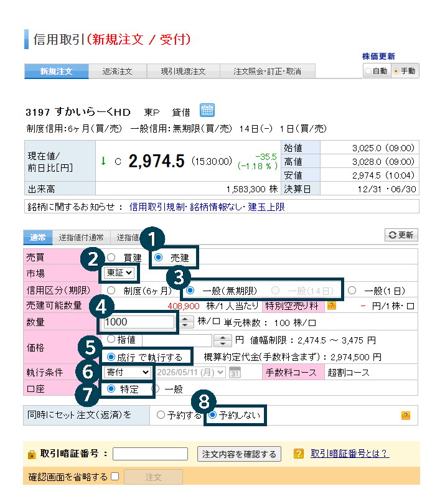
Task: Click the help icon before 取引暗証番号とは
Action: (299, 454)
